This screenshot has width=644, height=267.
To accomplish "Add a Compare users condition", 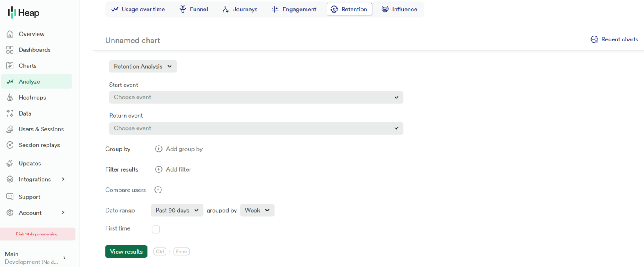I will coord(158,190).
